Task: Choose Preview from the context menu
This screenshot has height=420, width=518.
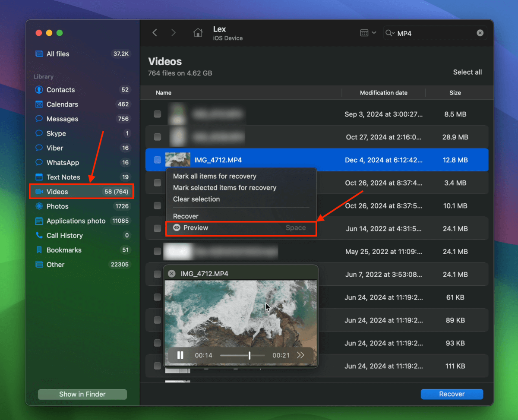Action: [196, 228]
